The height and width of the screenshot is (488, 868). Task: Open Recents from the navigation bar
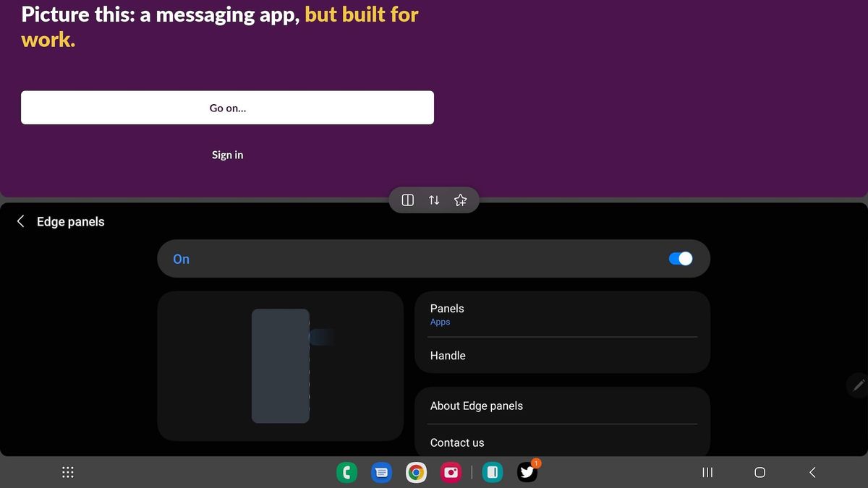tap(707, 471)
